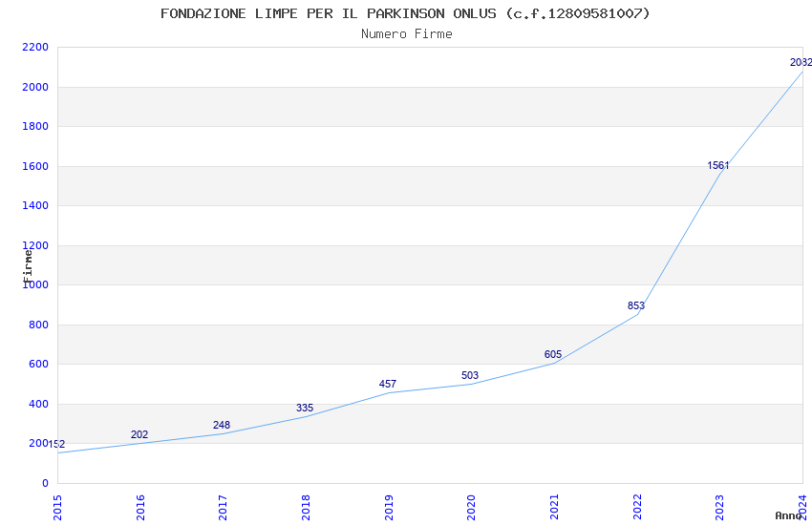The image size is (812, 525).
Task: Click the y-axis value 600
Action: pyautogui.click(x=38, y=364)
